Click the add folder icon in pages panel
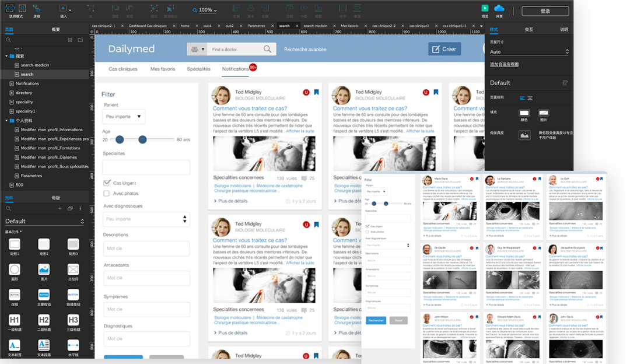The height and width of the screenshot is (364, 630). point(80,40)
